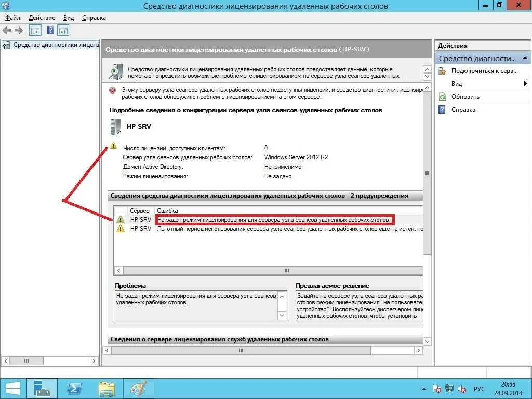The height and width of the screenshot is (399, 532).
Task: Open File Explorer from the taskbar
Action: click(106, 389)
